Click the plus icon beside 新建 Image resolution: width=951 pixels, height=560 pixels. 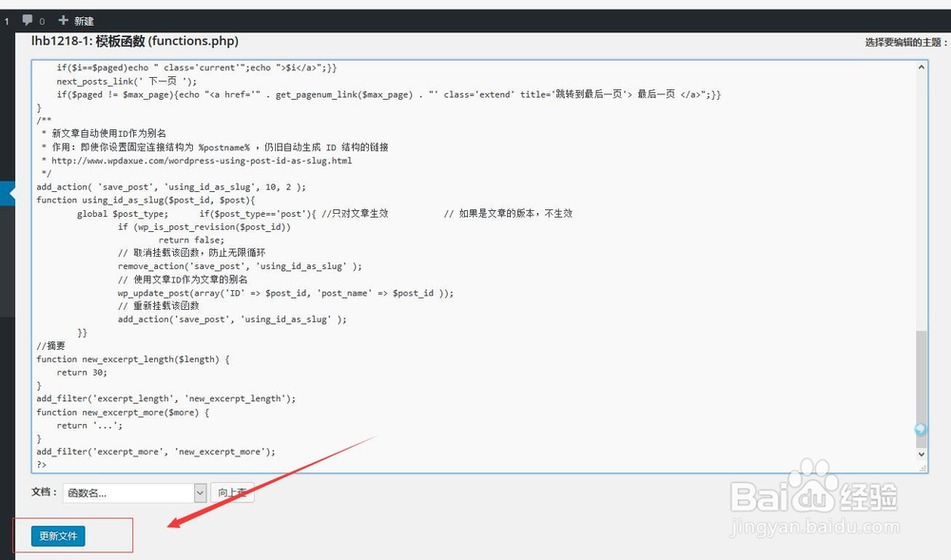coord(63,21)
